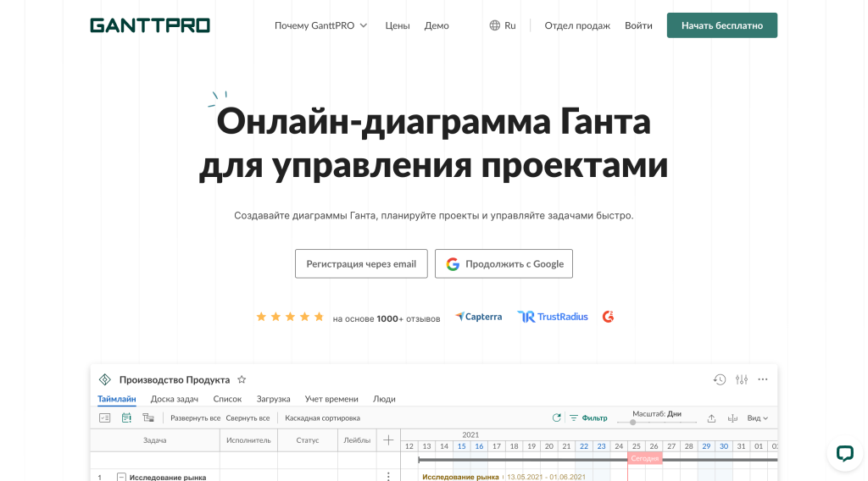Screen dimensions: 868x481
Task: Add a column with plus icon
Action: (388, 440)
